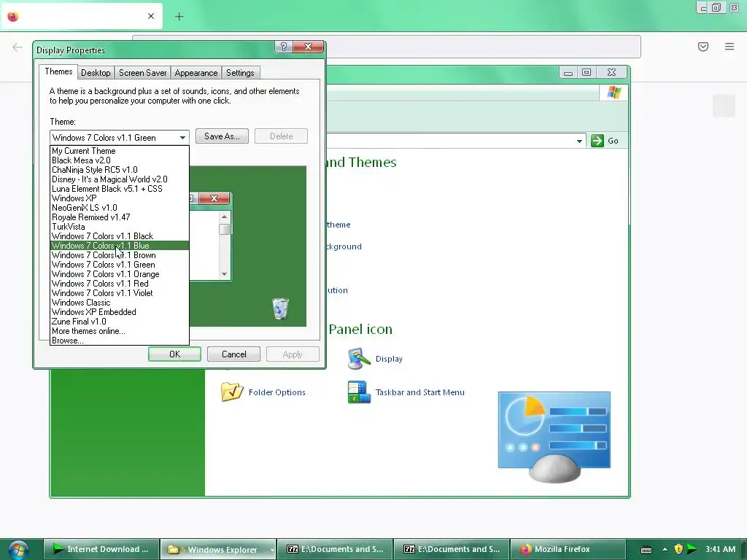Open Explorer address bar dropdown arrow
747x560 pixels.
tap(579, 141)
